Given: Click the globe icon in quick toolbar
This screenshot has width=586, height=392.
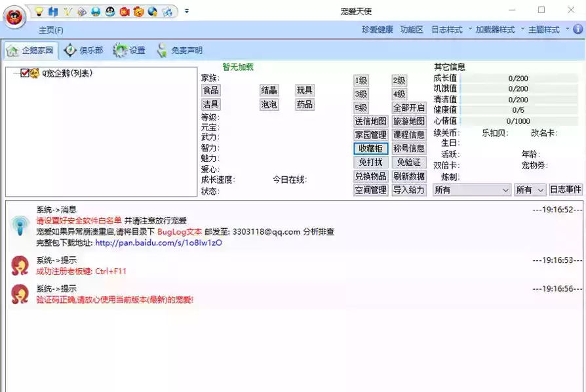Looking at the screenshot, I should [x=153, y=12].
